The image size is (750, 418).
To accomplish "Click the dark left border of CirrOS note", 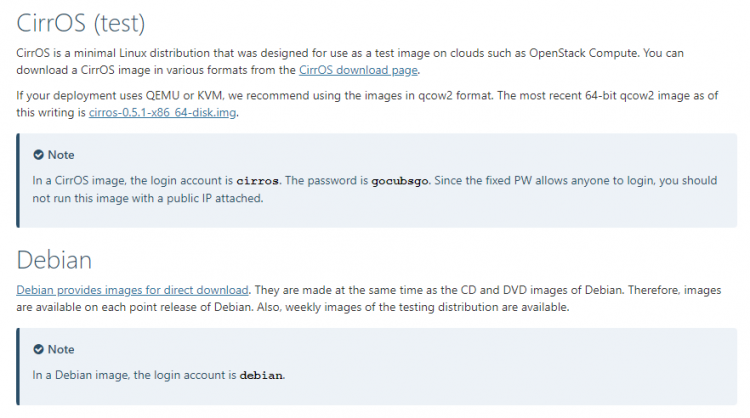I will click(18, 180).
